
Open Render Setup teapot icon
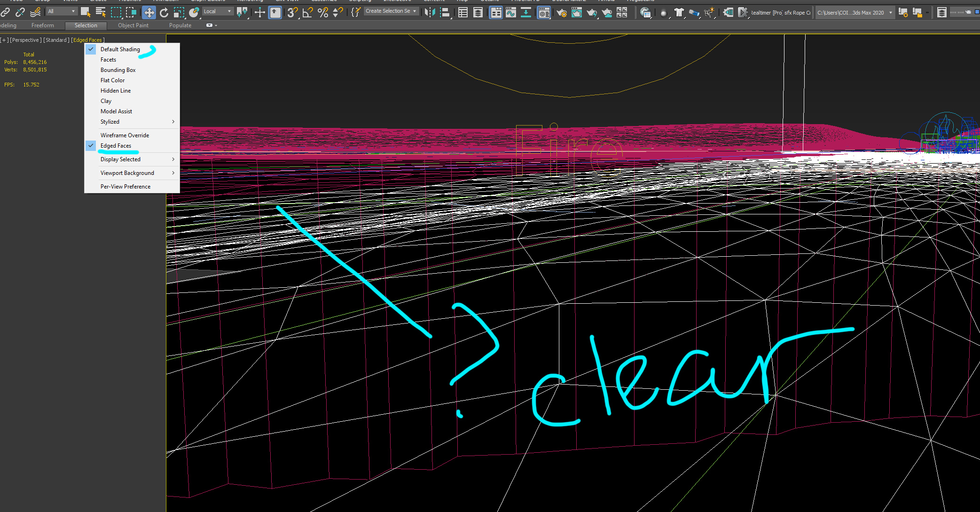point(561,13)
